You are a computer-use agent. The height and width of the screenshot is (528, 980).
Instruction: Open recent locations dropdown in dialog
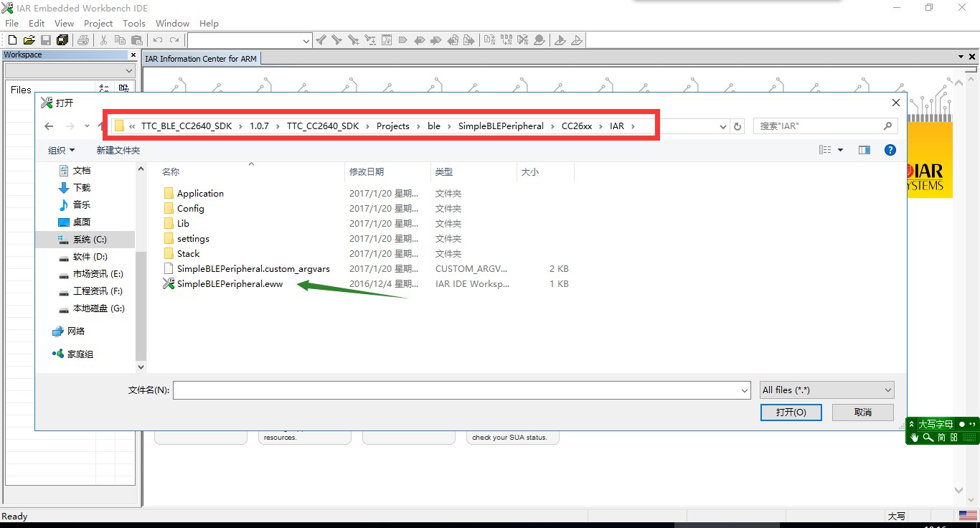(87, 126)
